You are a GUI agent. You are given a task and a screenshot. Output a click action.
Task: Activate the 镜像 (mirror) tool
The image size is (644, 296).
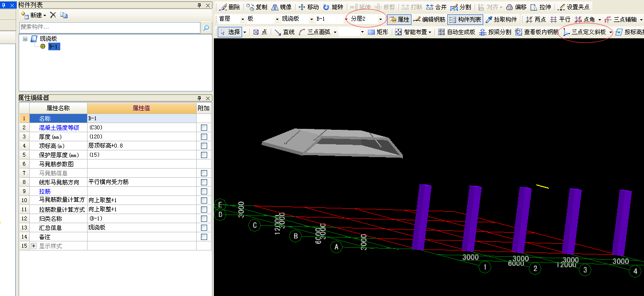click(x=281, y=7)
